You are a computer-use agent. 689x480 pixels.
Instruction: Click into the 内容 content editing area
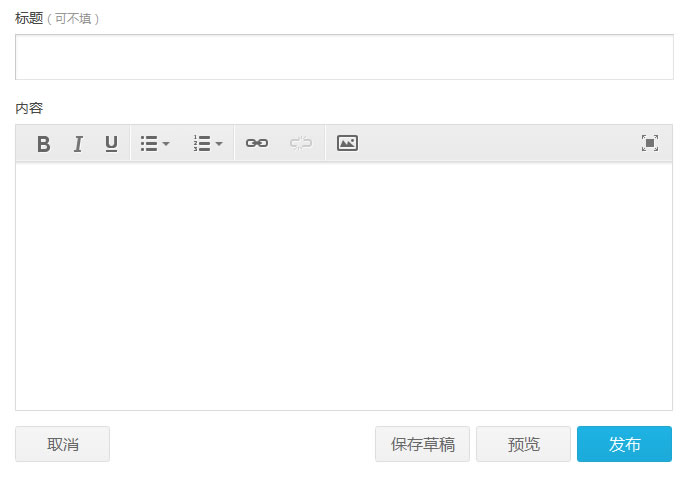tap(344, 286)
